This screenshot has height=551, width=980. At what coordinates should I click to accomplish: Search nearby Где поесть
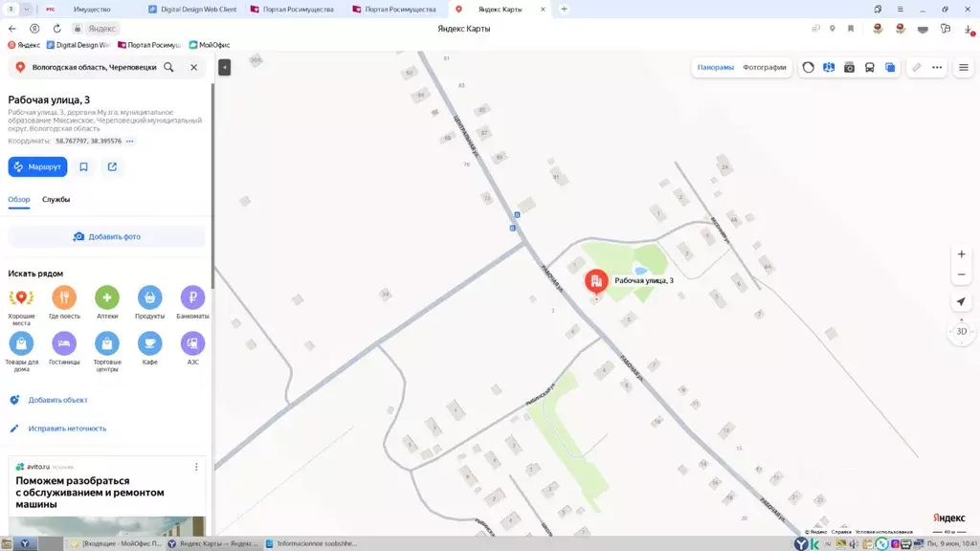64,303
